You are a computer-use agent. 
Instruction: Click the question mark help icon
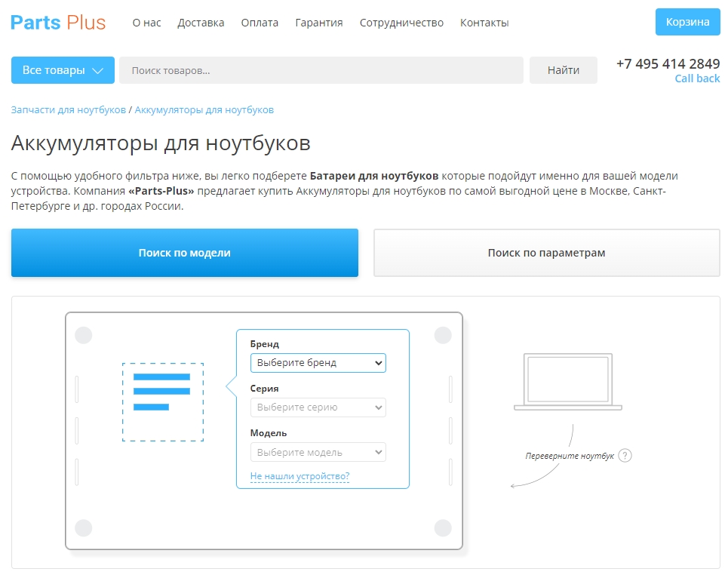click(x=625, y=456)
